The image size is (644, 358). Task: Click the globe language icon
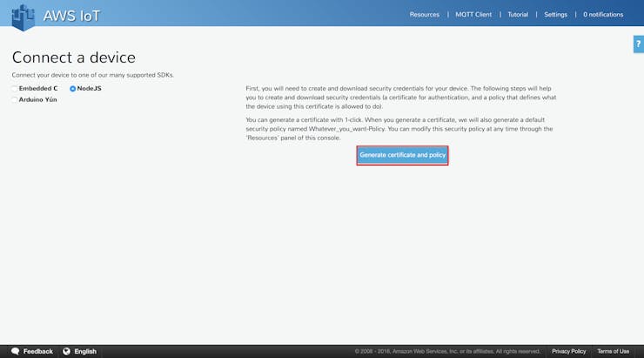(66, 351)
